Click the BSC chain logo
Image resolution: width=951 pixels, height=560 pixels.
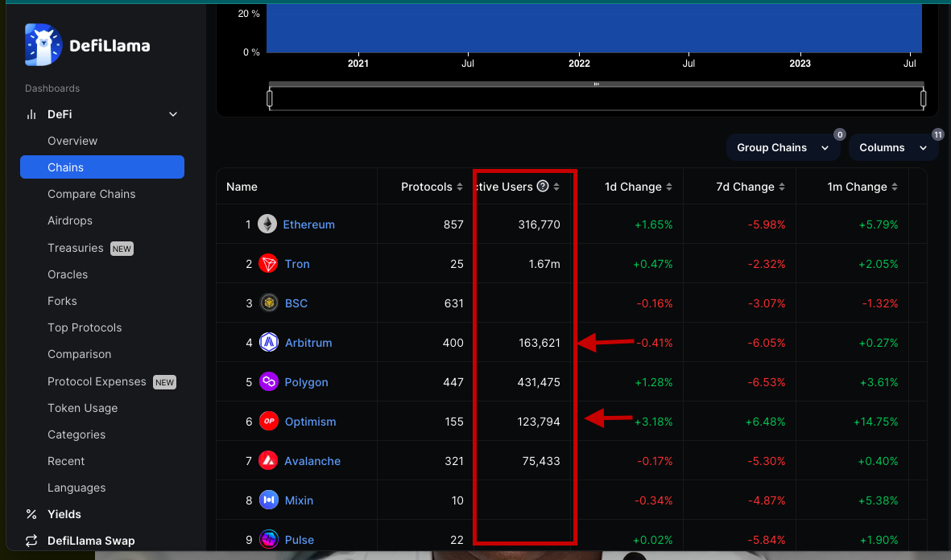pyautogui.click(x=269, y=303)
